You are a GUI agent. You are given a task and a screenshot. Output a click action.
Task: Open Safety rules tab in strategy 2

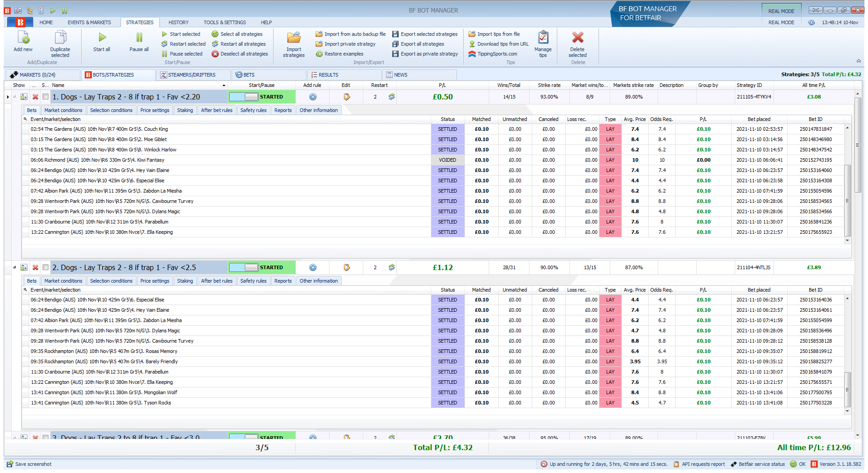click(x=253, y=281)
